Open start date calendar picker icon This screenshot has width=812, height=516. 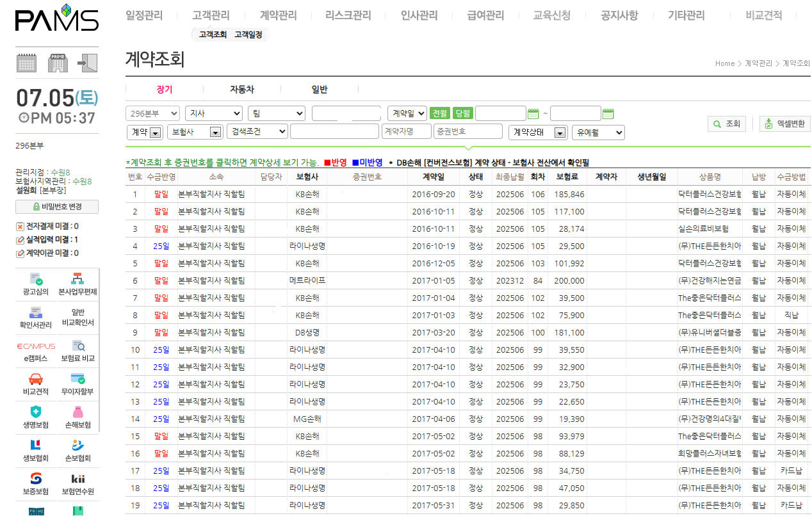[533, 114]
